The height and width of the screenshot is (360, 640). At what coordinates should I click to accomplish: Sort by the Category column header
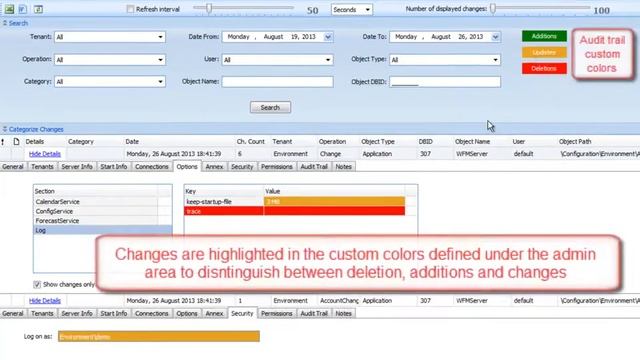pos(81,142)
